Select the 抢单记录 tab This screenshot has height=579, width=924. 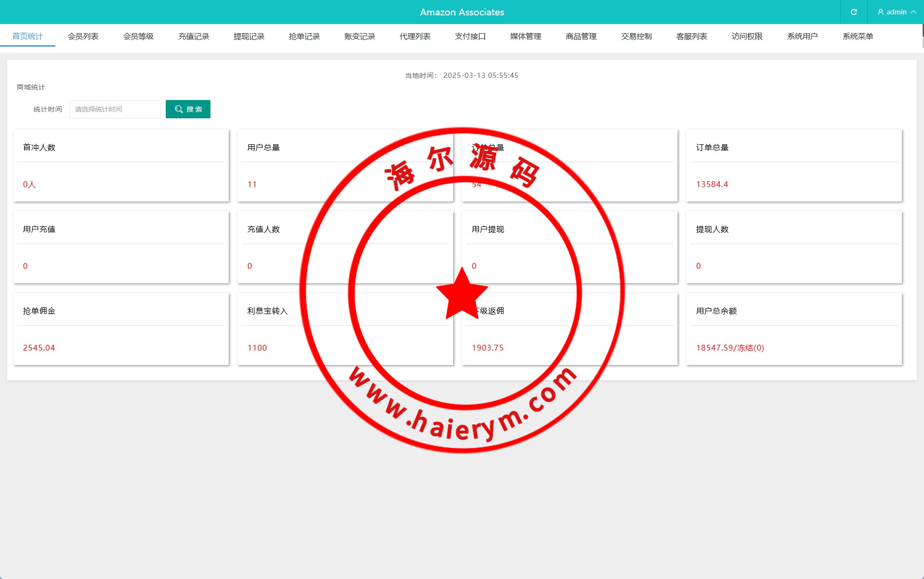coord(304,36)
